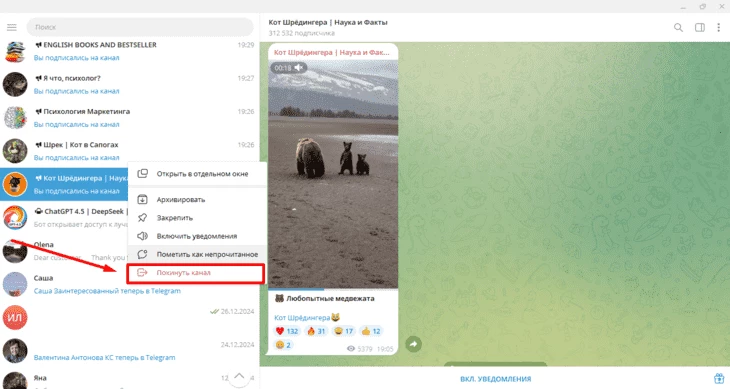Minimize the Telegram window

point(683,7)
